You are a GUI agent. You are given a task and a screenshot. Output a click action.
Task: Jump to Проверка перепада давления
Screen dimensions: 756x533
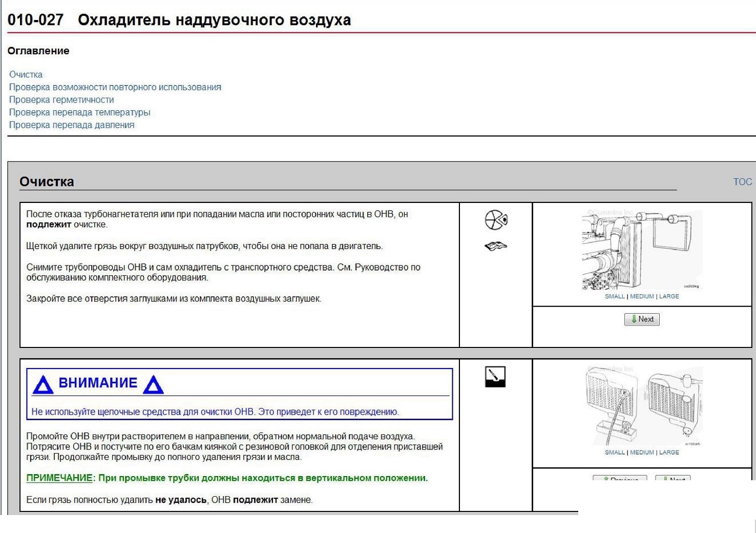[x=72, y=125]
